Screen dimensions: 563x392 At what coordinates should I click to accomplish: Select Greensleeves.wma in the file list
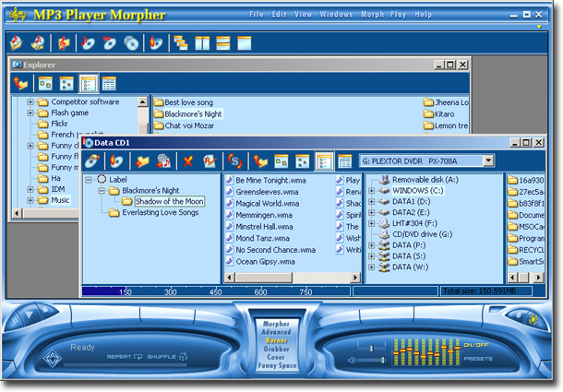tap(266, 192)
